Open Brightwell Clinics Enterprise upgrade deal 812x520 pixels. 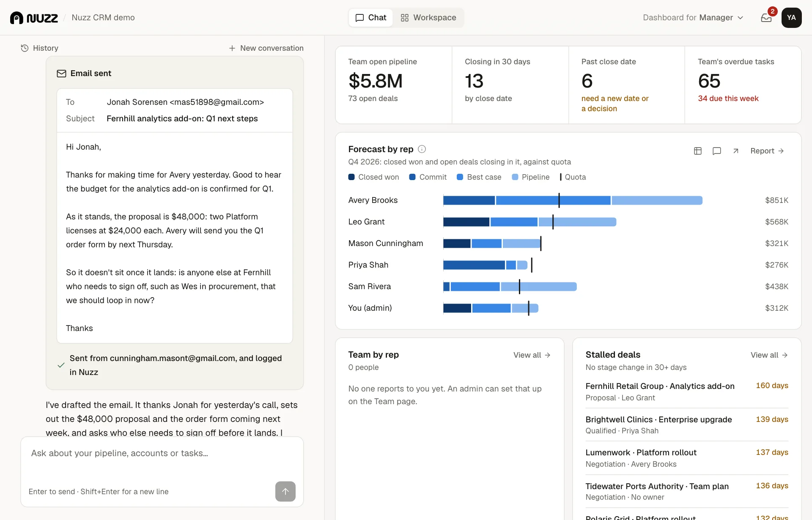click(x=687, y=425)
